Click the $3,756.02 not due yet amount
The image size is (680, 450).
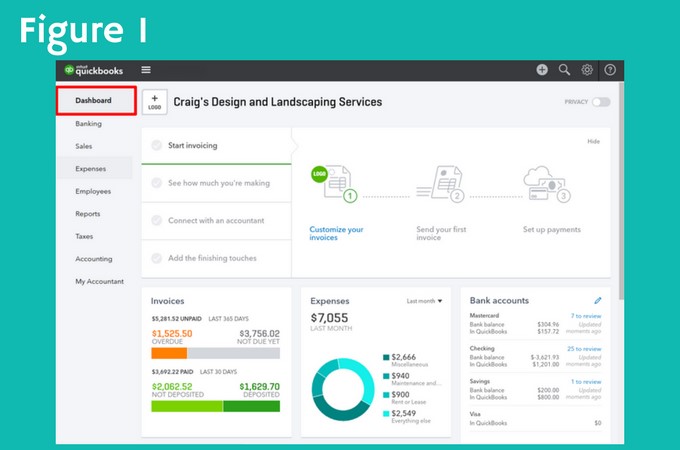259,333
